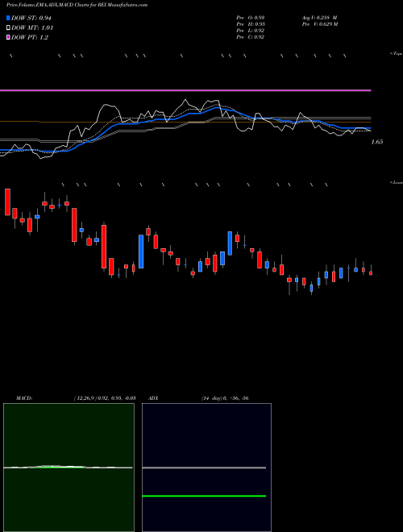Click the 'ADX' panel heading
The height and width of the screenshot is (532, 403).
point(153,398)
